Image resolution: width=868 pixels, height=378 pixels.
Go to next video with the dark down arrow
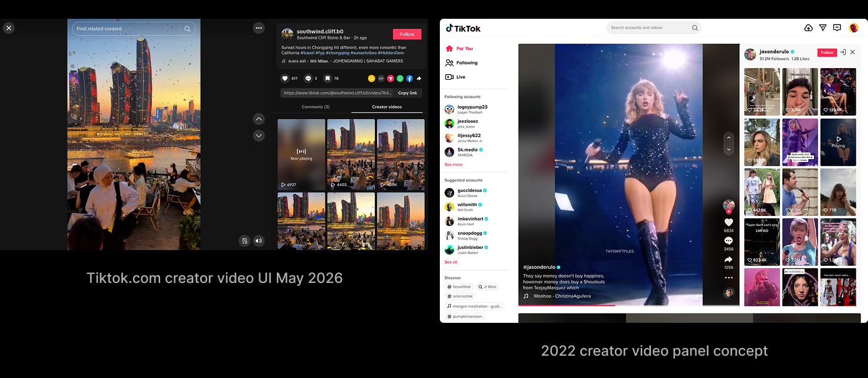click(259, 136)
